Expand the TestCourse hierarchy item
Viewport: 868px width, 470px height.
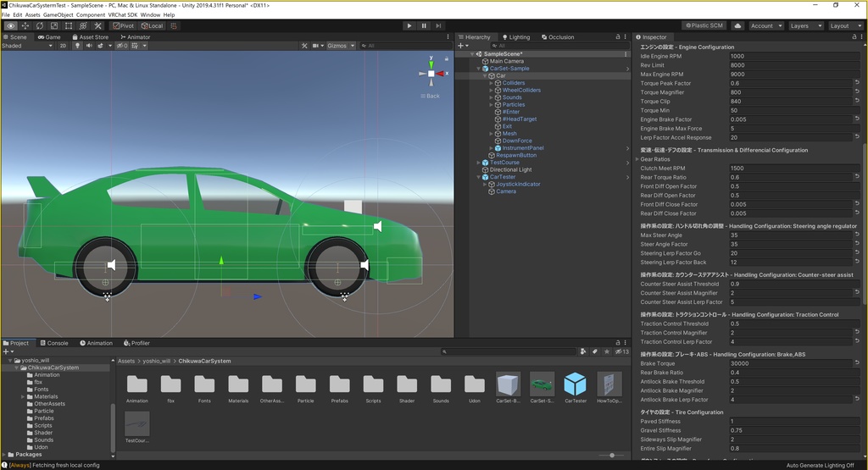pyautogui.click(x=479, y=163)
